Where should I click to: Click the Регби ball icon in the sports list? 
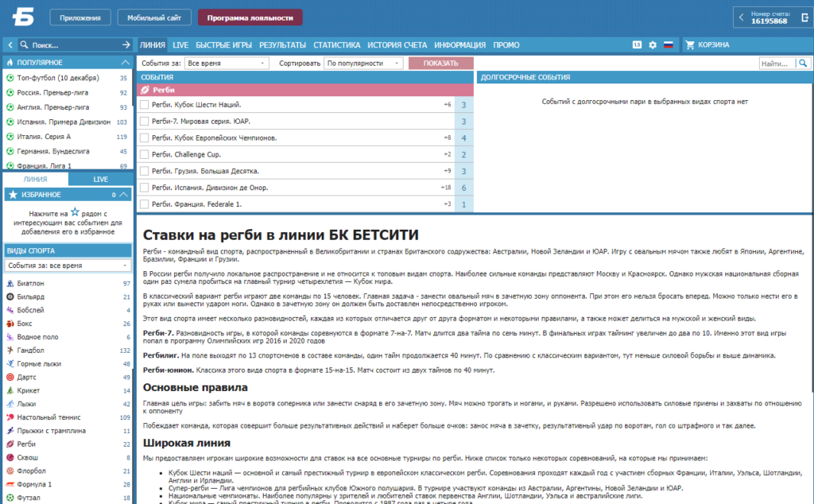pos(10,444)
